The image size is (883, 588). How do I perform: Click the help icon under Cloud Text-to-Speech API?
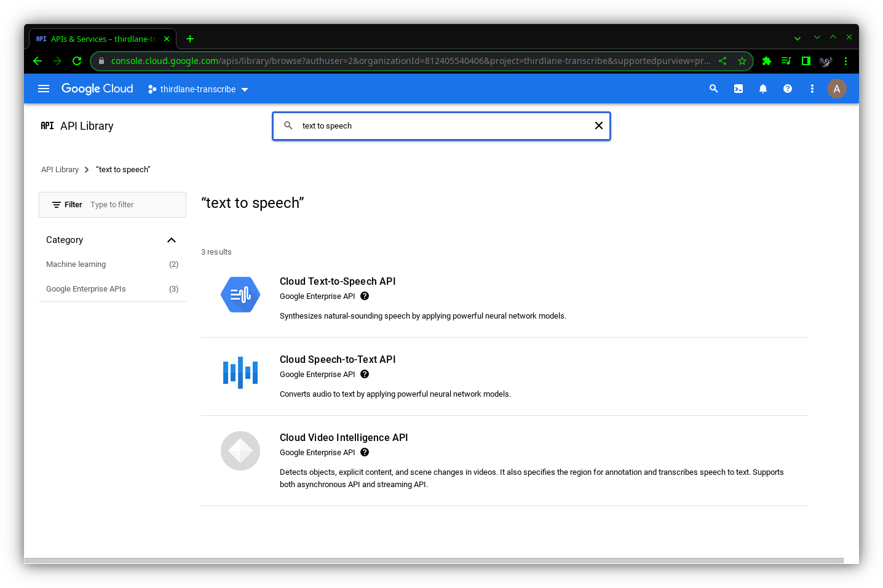365,296
